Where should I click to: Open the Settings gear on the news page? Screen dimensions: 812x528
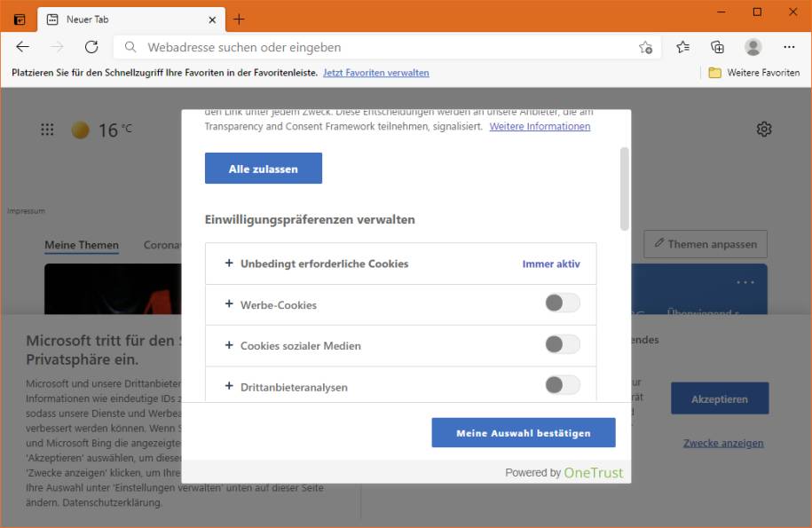pyautogui.click(x=763, y=129)
